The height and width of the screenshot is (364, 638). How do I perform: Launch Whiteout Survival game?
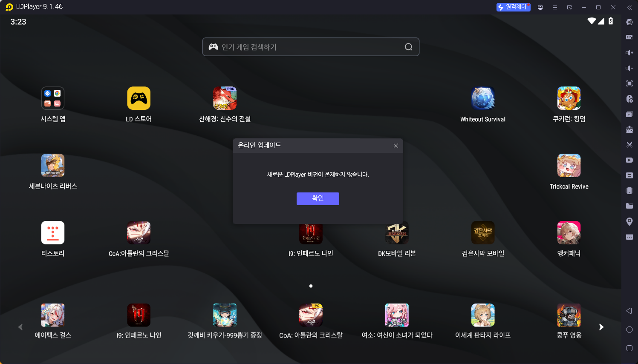[x=483, y=98]
